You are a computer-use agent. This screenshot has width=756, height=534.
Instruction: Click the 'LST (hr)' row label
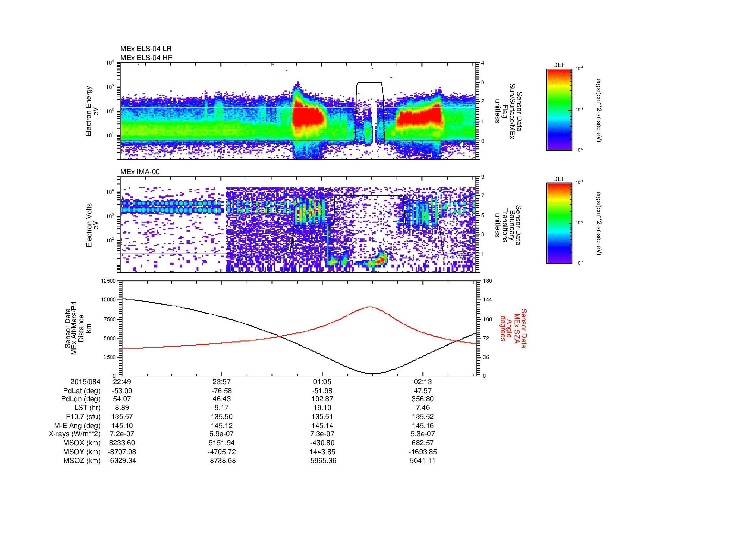pyautogui.click(x=87, y=408)
